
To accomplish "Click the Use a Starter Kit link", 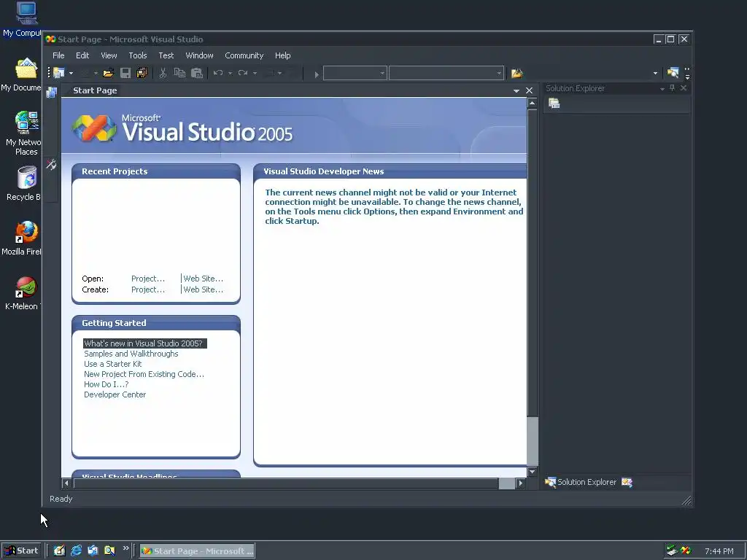I will [113, 364].
